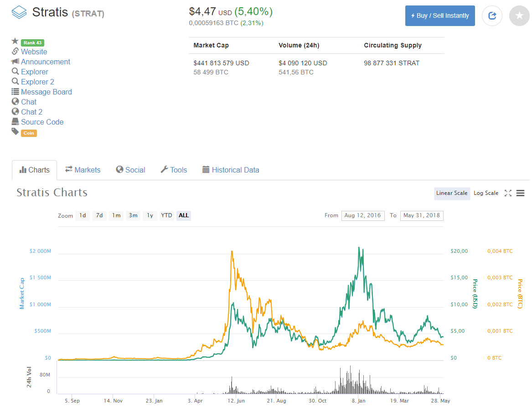Click the Volume (24h) column header

[x=299, y=46]
